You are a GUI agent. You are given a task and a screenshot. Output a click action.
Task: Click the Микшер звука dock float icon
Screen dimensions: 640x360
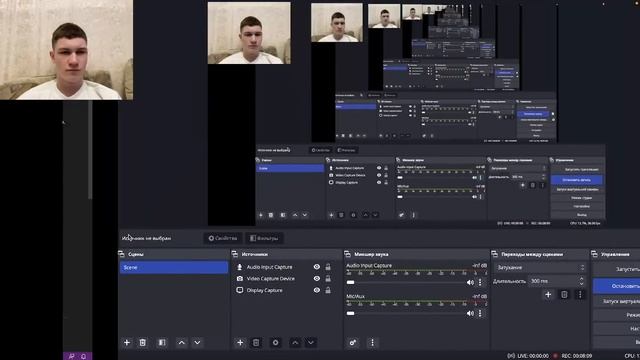coord(347,254)
